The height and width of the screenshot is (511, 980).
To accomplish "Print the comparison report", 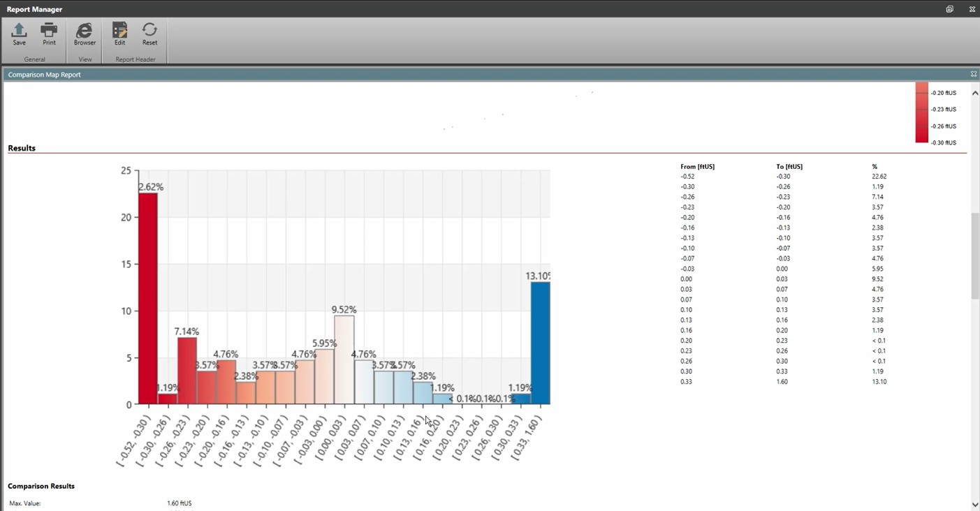I will pyautogui.click(x=49, y=34).
